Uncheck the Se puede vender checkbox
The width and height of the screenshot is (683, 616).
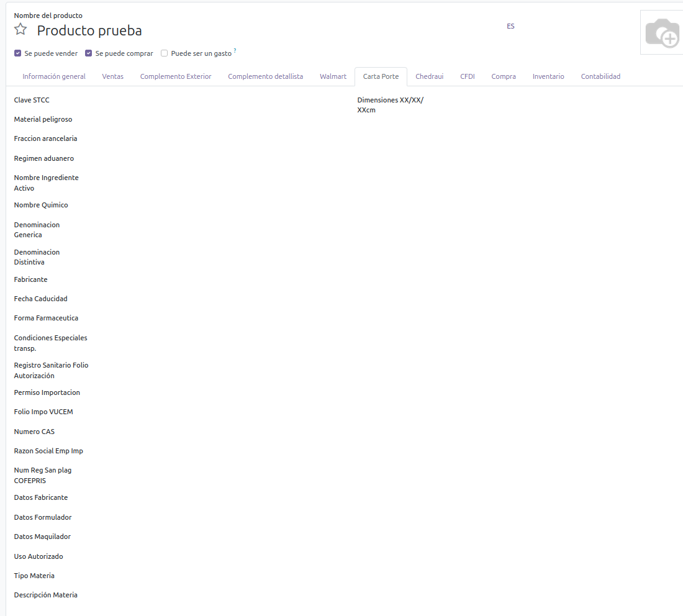tap(18, 53)
